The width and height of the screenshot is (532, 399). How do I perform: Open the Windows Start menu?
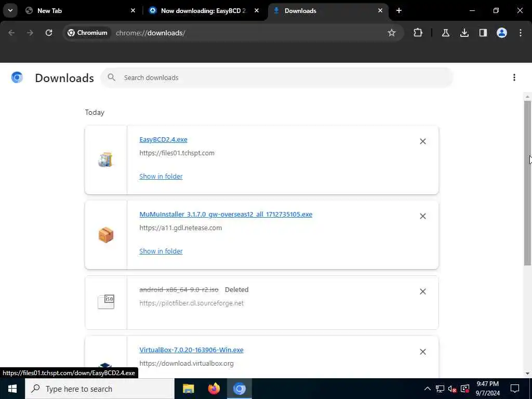pyautogui.click(x=12, y=389)
